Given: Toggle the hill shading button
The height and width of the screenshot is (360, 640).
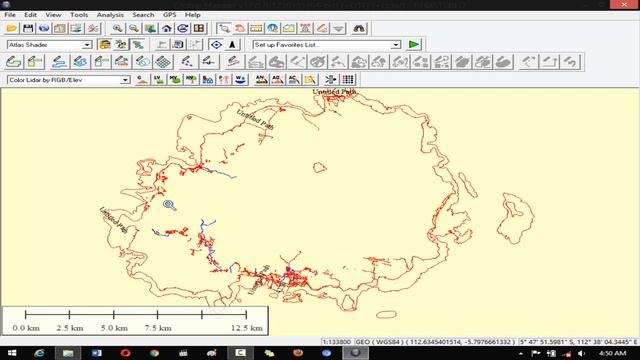Looking at the screenshot, I should pos(105,44).
